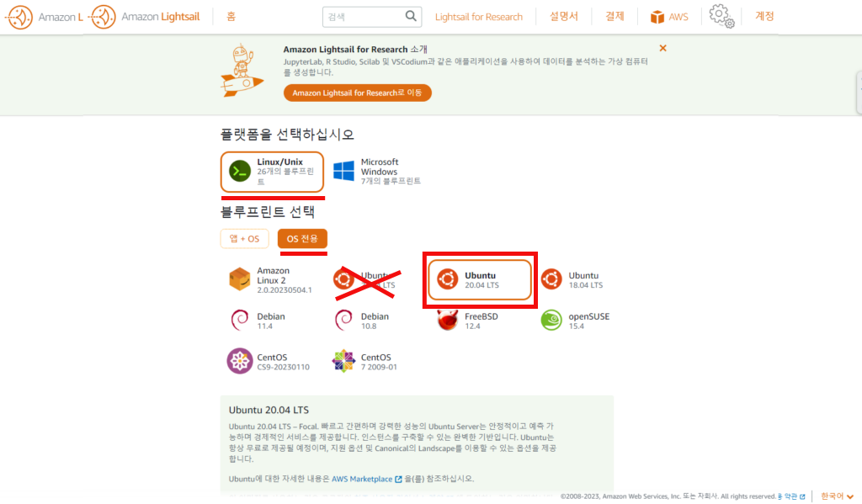
Task: Select the Debian 10.8 blueprint
Action: pos(363,321)
